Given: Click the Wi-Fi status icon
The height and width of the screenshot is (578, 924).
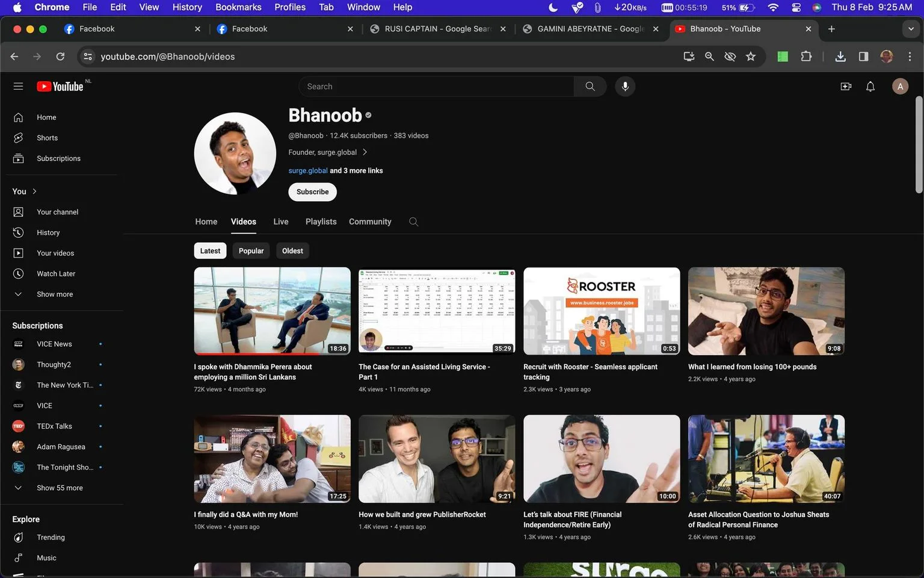Looking at the screenshot, I should pos(773,7).
